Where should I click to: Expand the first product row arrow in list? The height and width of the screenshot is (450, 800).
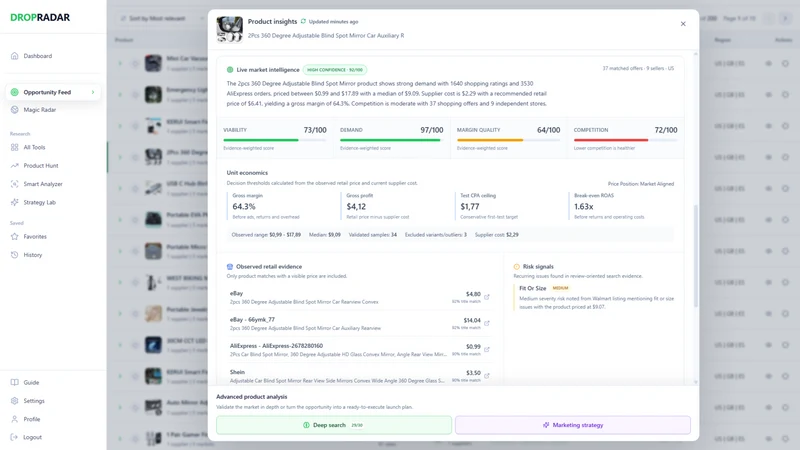[x=120, y=63]
